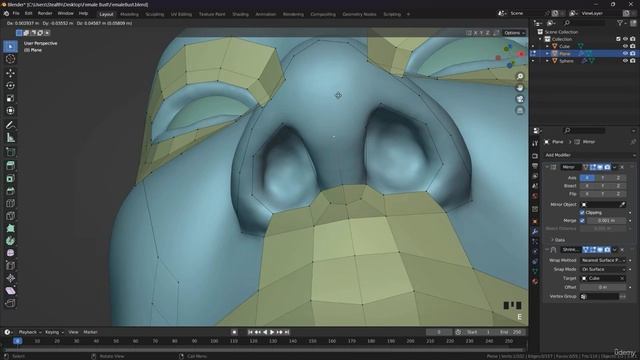Pick the Scale tool
This screenshot has height=360, width=640.
click(10, 98)
